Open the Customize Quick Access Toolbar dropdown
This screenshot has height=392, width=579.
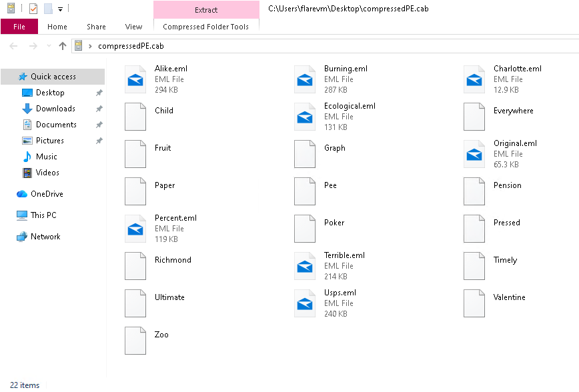(x=60, y=9)
